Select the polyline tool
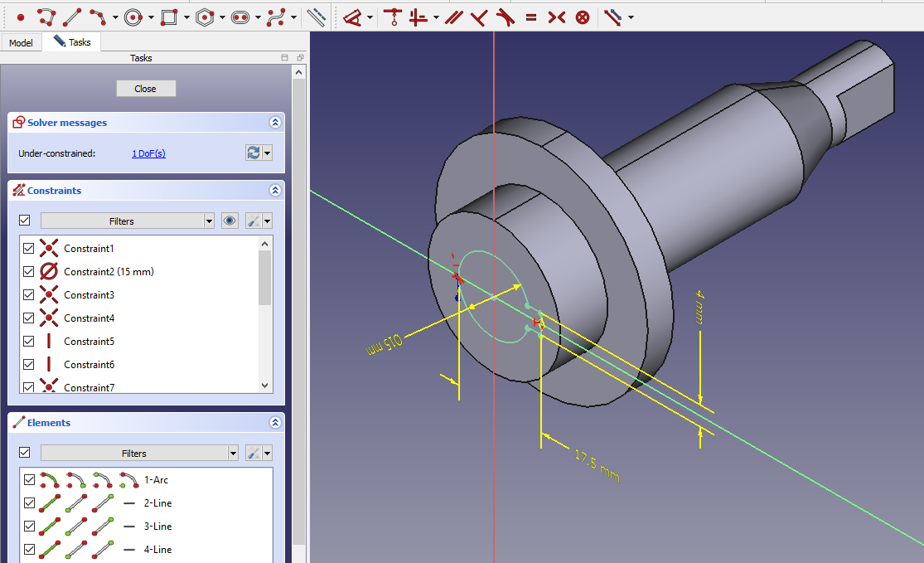924x563 pixels. point(46,17)
